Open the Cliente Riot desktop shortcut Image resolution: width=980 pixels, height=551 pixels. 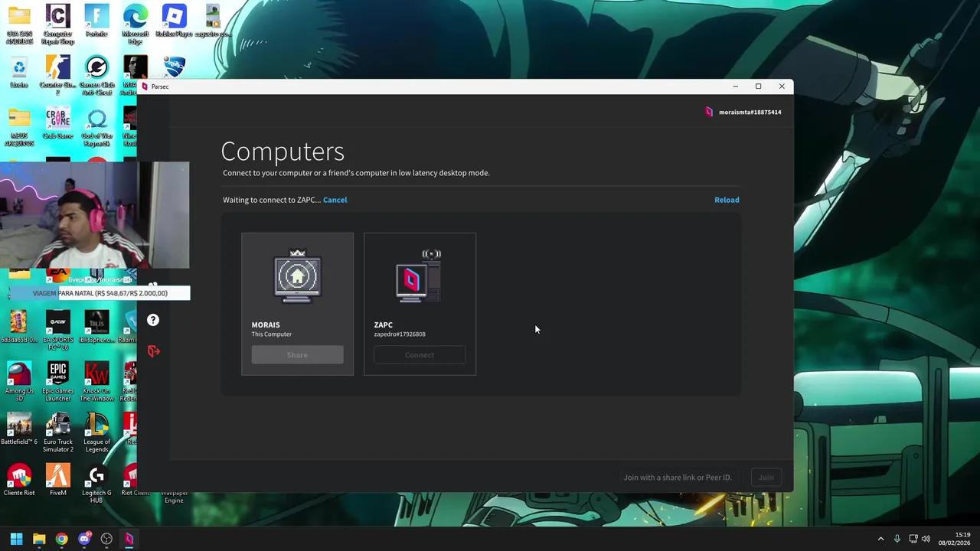(19, 481)
